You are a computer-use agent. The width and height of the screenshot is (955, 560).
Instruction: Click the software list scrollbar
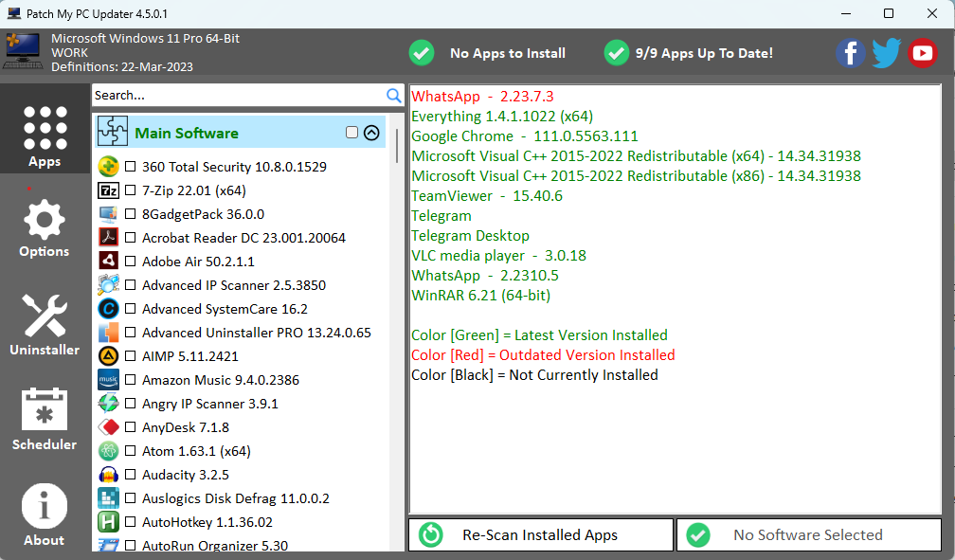click(x=396, y=146)
